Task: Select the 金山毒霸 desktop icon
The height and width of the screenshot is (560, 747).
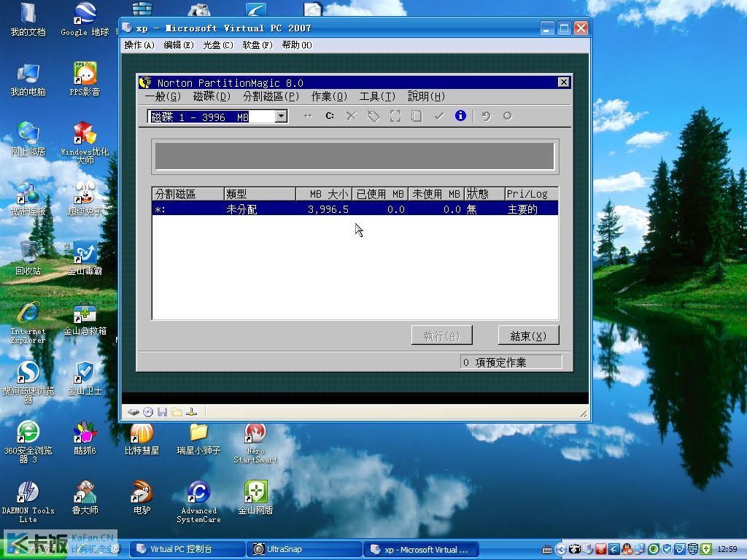Action: click(85, 259)
